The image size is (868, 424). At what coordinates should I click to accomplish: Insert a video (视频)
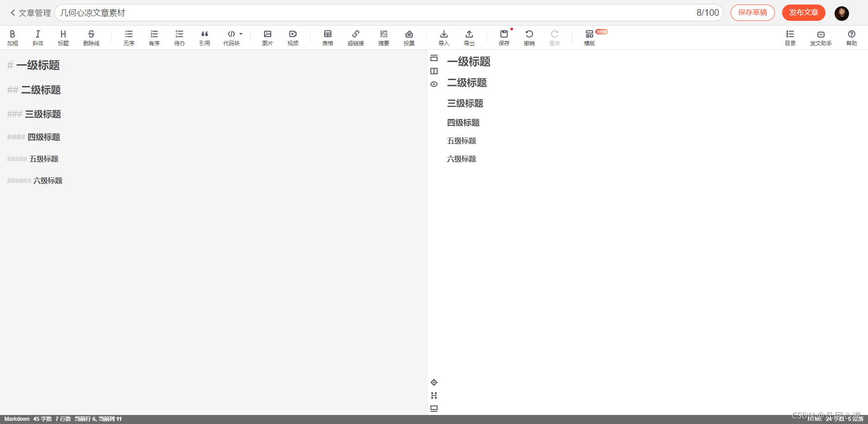click(x=293, y=38)
